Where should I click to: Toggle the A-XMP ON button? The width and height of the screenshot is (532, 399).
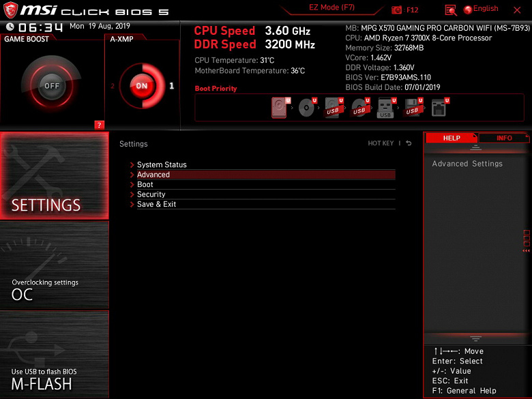pyautogui.click(x=141, y=86)
